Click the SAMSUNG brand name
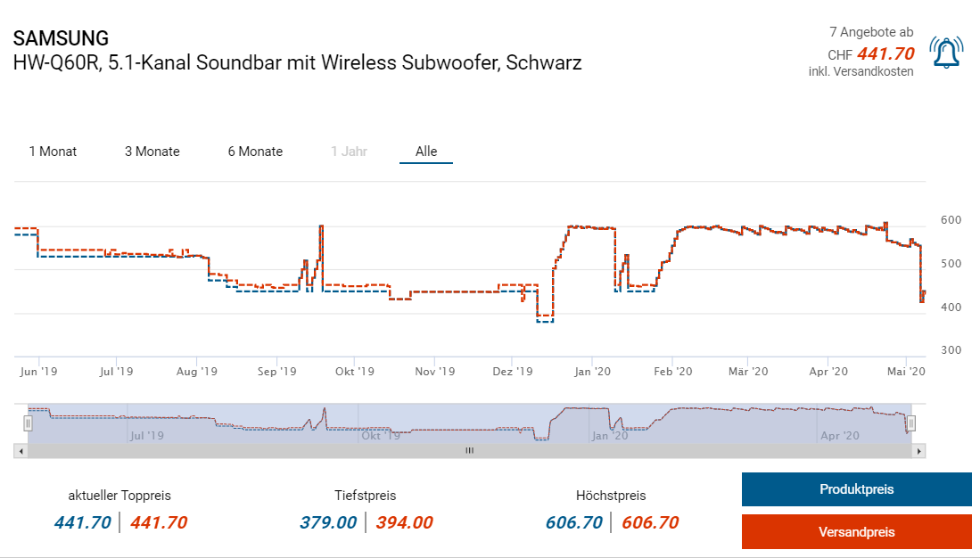The height and width of the screenshot is (558, 980). 61,38
